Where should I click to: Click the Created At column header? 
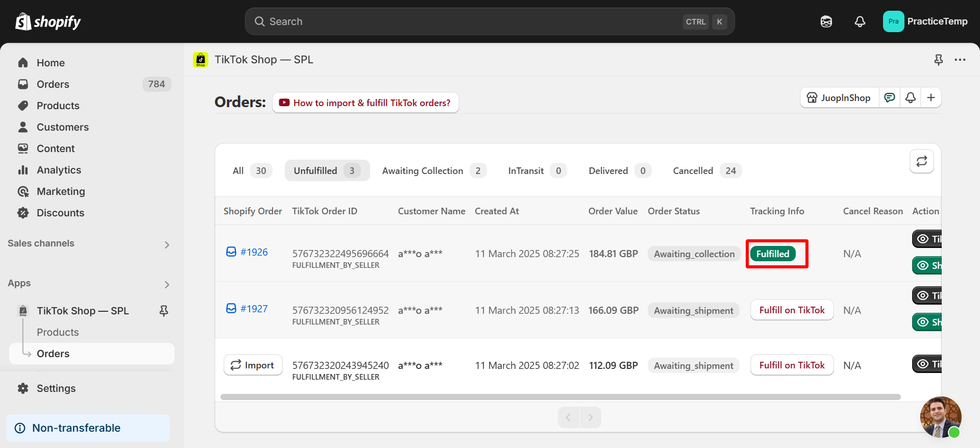(497, 211)
